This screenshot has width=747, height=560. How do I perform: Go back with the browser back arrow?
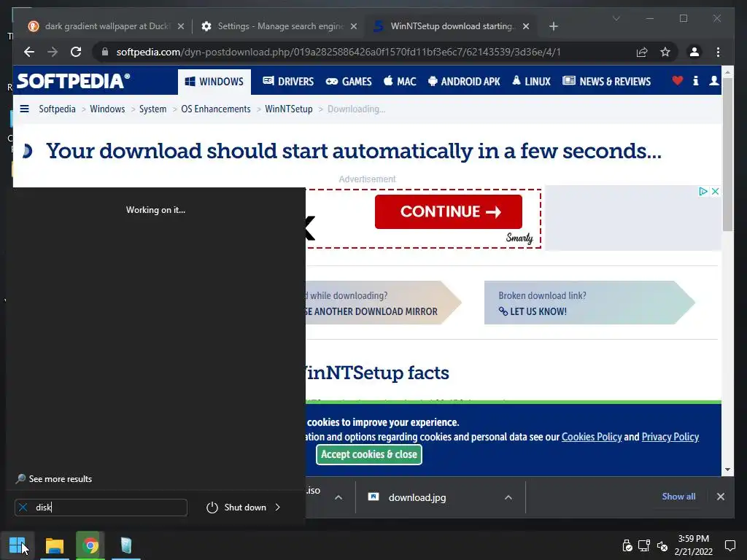29,52
